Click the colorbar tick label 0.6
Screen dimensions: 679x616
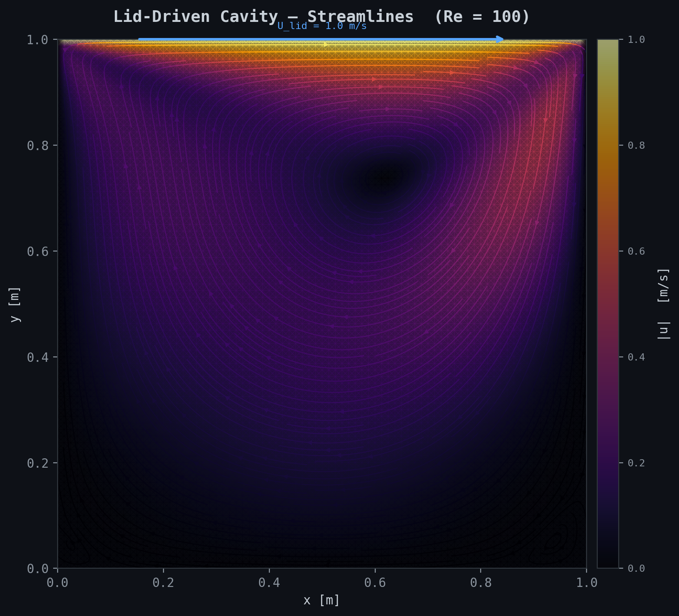[x=637, y=251]
